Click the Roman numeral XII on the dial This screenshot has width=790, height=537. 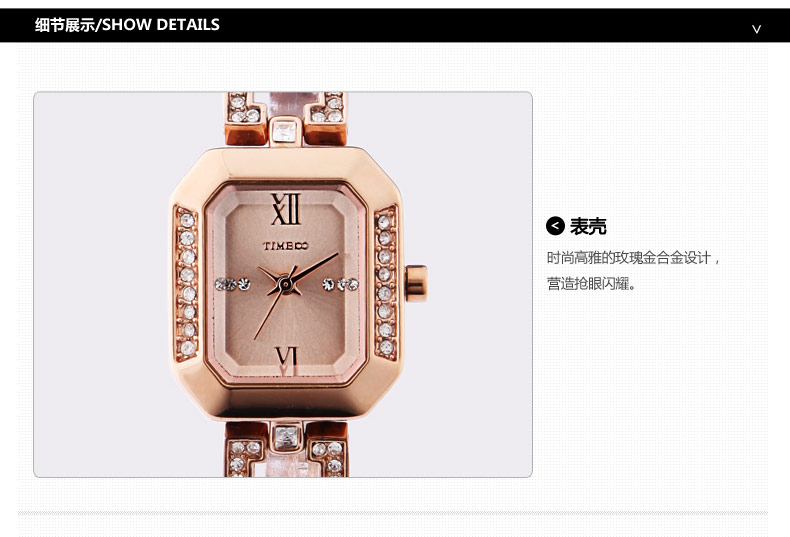click(286, 209)
